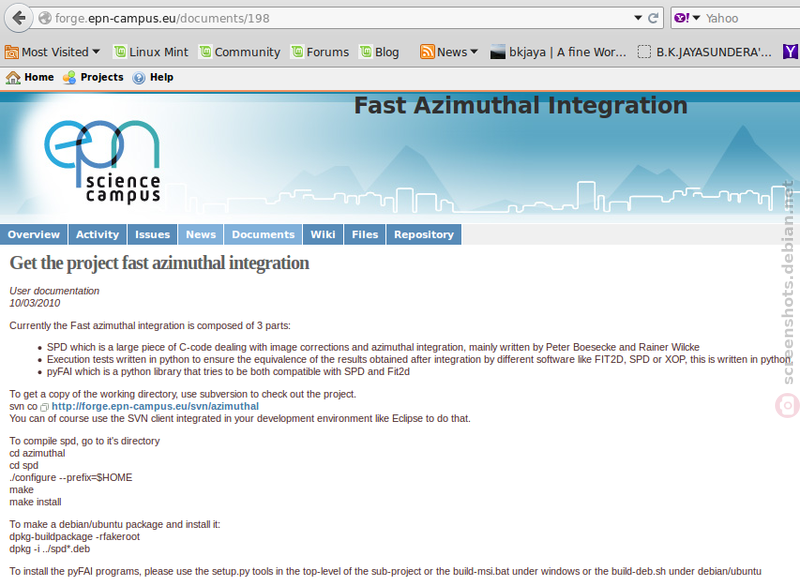Follow the forge.epn-campus.eu/svn/azimuthal link

[155, 406]
